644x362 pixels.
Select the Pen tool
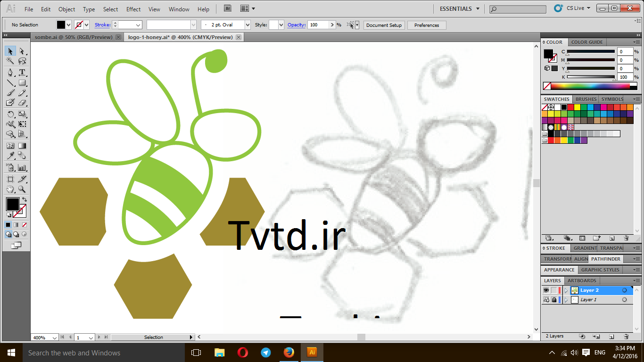[x=10, y=72]
